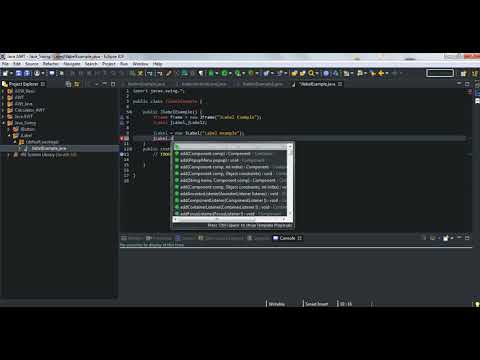The height and width of the screenshot is (360, 480).
Task: Open dropdown arrow next to Run button
Action: tap(230, 73)
